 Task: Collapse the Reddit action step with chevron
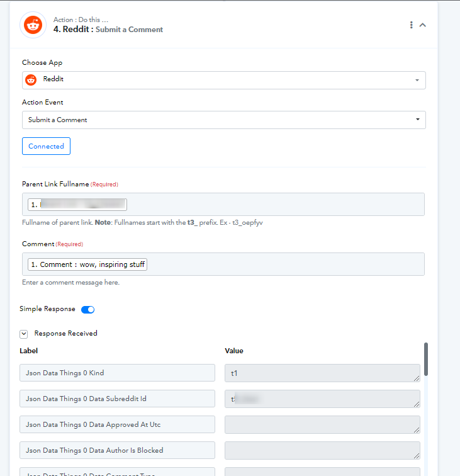click(423, 25)
